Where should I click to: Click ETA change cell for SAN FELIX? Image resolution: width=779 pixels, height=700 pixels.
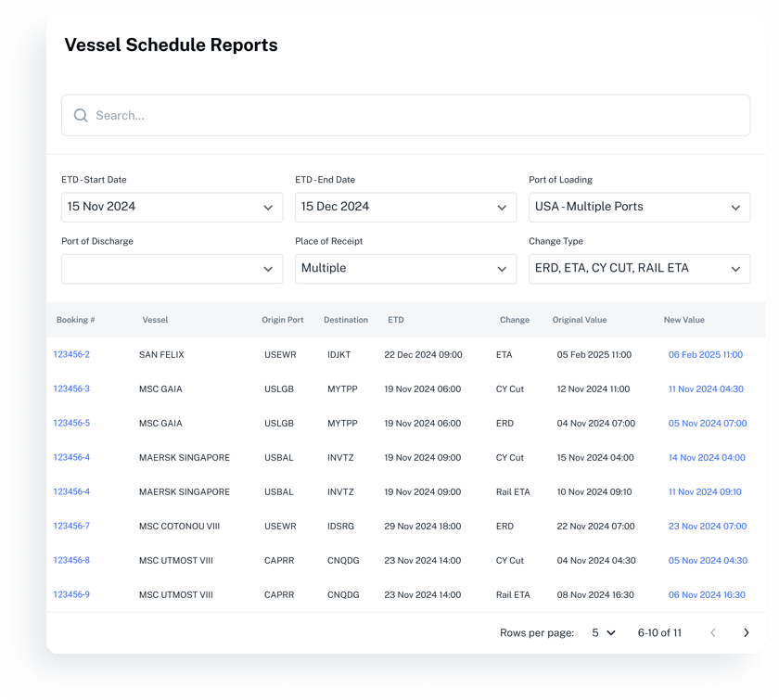(x=504, y=355)
